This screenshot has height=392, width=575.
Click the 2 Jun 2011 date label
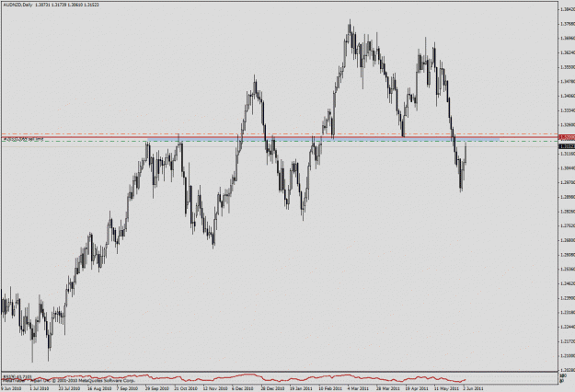point(473,388)
